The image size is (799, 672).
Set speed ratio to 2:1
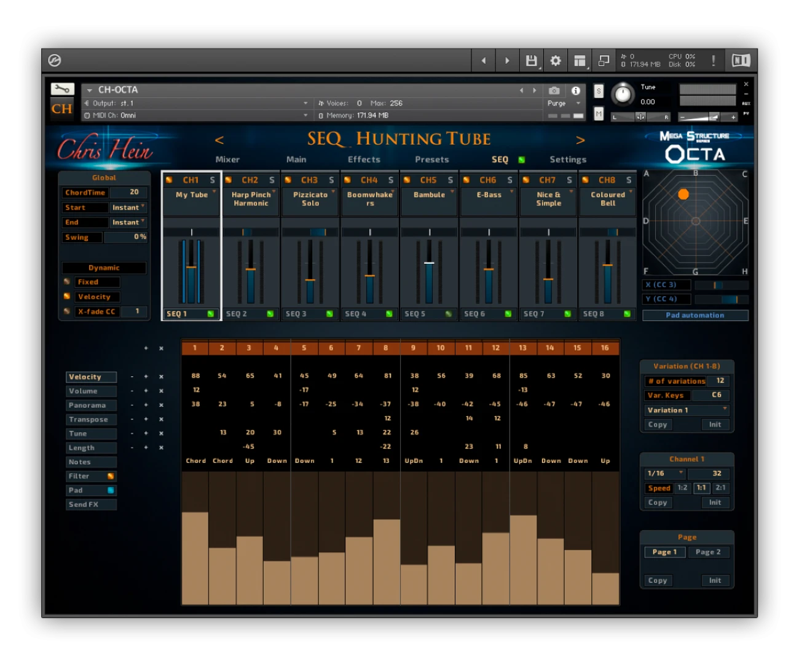720,488
